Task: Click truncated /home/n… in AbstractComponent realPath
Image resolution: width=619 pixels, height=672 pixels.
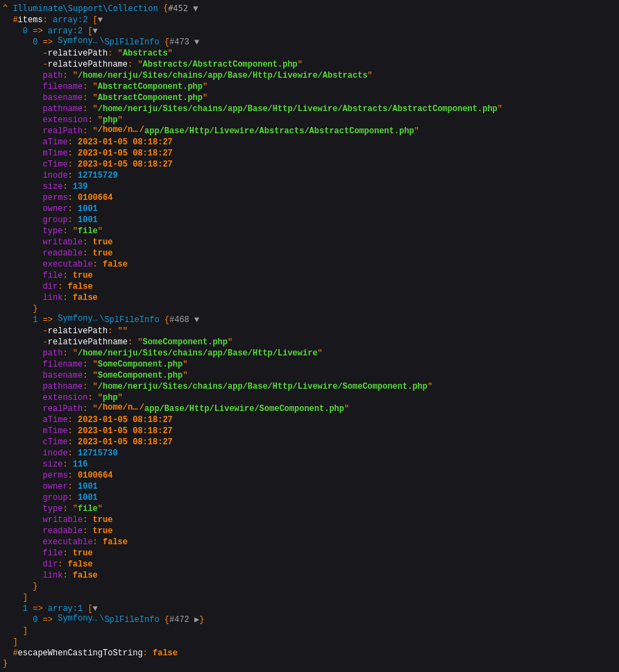Action: [118, 130]
